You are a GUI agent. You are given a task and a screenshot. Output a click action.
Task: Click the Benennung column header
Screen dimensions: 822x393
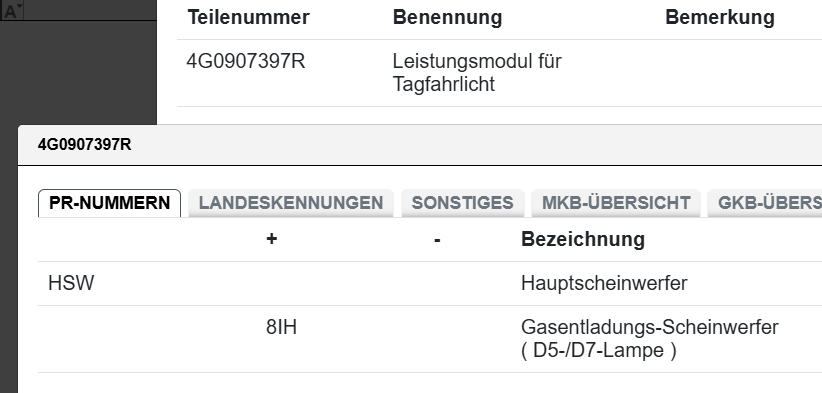pyautogui.click(x=447, y=17)
